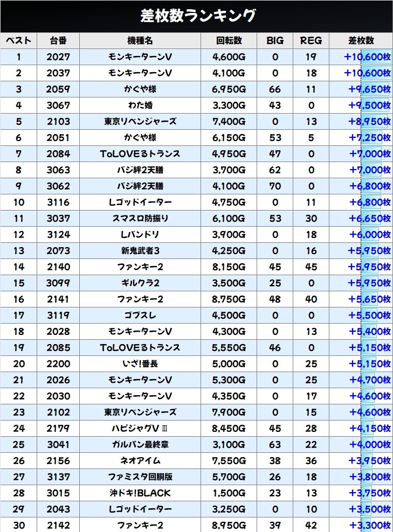Select the ベスト column header
The image size is (393, 532).
(x=18, y=41)
